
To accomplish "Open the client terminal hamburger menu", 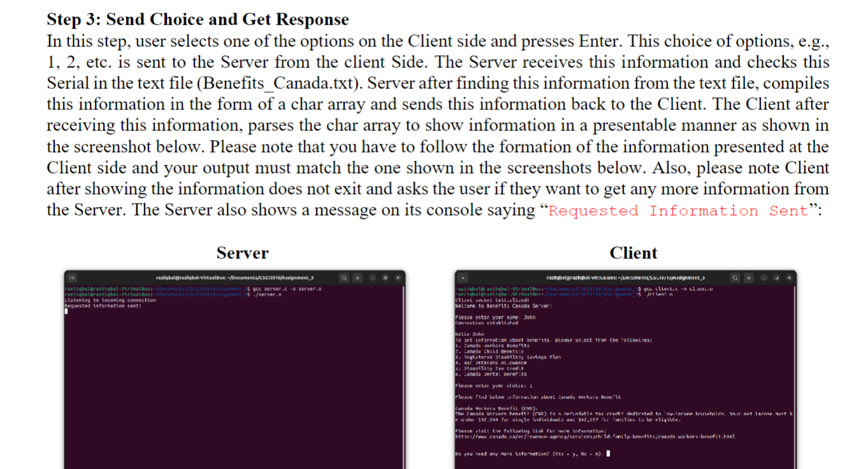I will point(749,277).
